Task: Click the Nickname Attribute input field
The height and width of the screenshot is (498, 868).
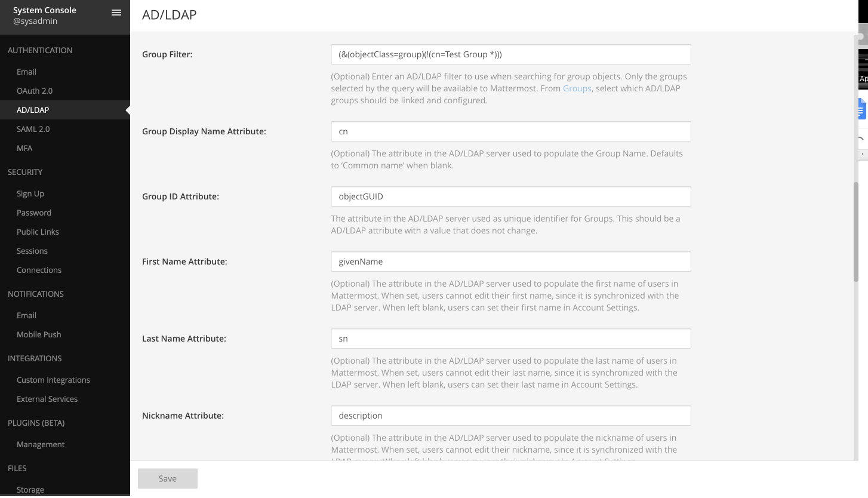Action: point(510,416)
